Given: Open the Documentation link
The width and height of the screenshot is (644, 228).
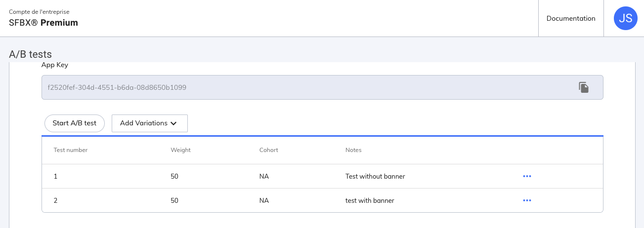Looking at the screenshot, I should pos(571,19).
